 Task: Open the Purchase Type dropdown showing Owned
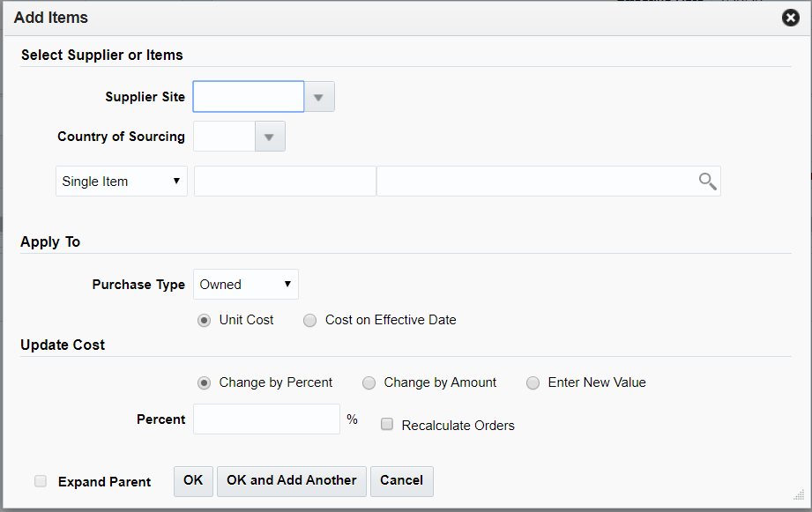[245, 284]
